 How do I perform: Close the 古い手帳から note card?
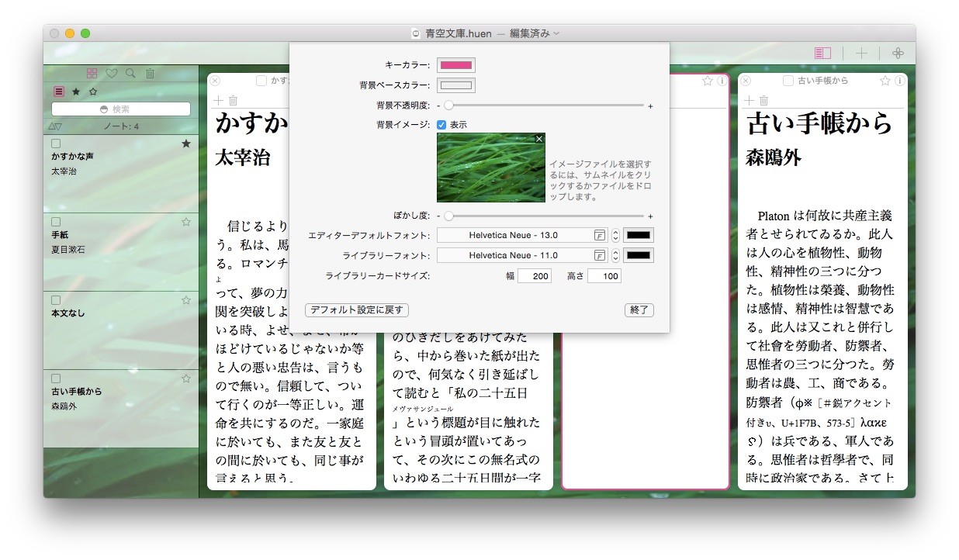pyautogui.click(x=746, y=81)
